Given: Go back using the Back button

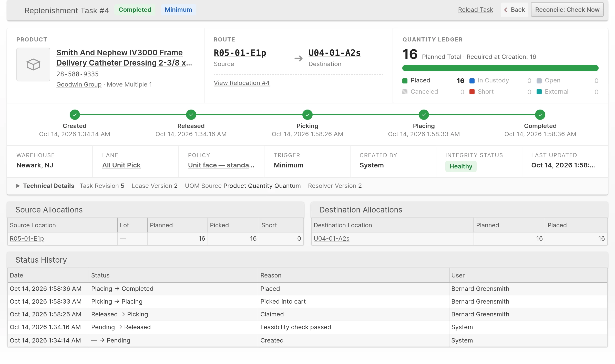Looking at the screenshot, I should tap(515, 10).
